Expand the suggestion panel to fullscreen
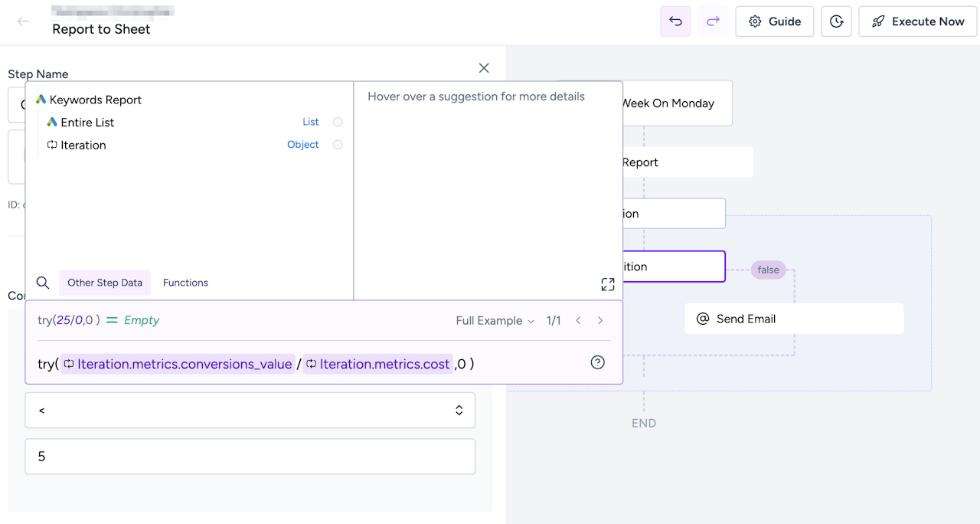980x524 pixels. coord(608,284)
